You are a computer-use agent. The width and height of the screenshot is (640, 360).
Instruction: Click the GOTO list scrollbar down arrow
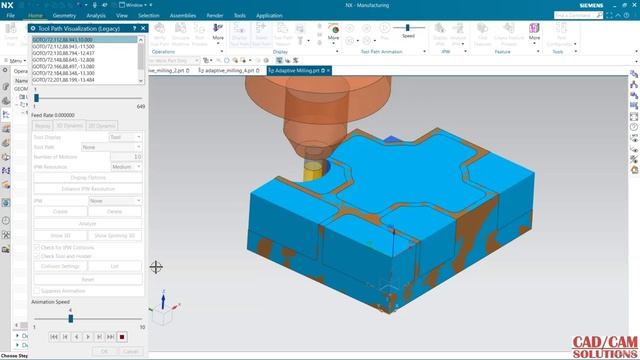pyautogui.click(x=141, y=81)
